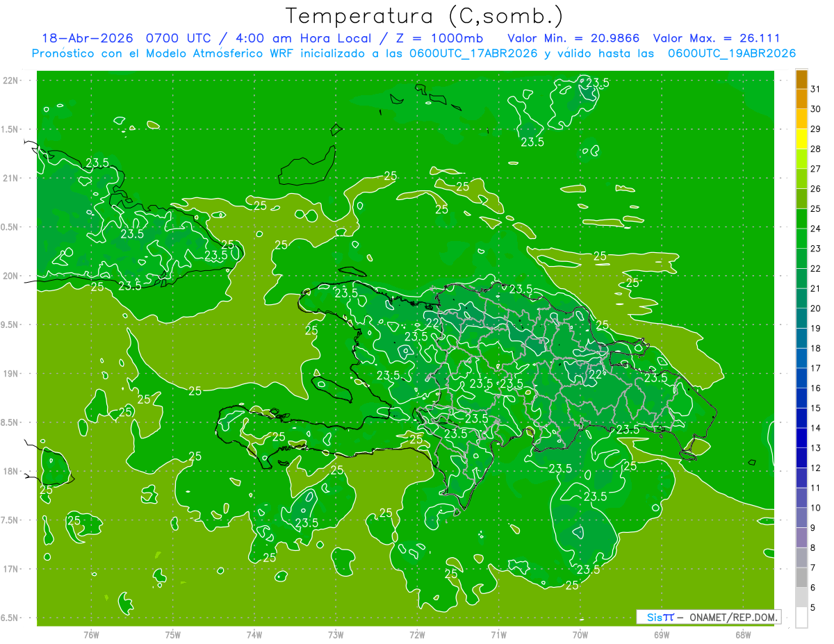Pick the gray swatch between 6 and 7
834x644 pixels.
[x=801, y=577]
